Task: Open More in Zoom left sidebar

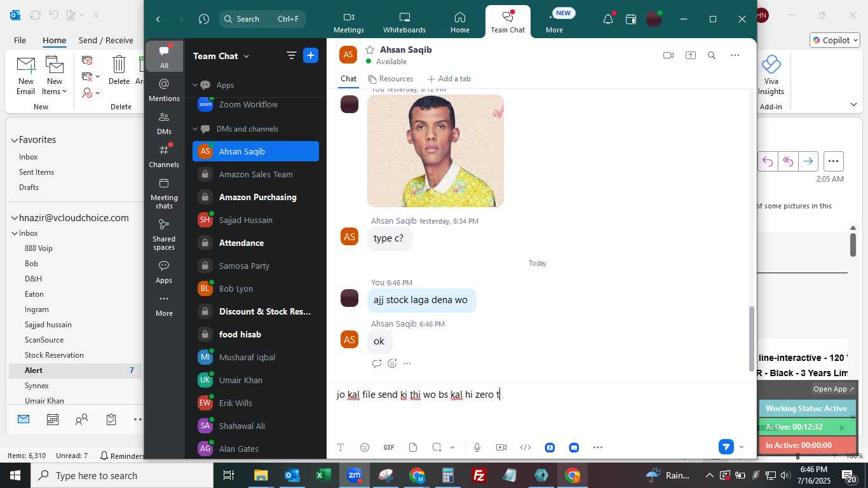Action: pyautogui.click(x=164, y=305)
